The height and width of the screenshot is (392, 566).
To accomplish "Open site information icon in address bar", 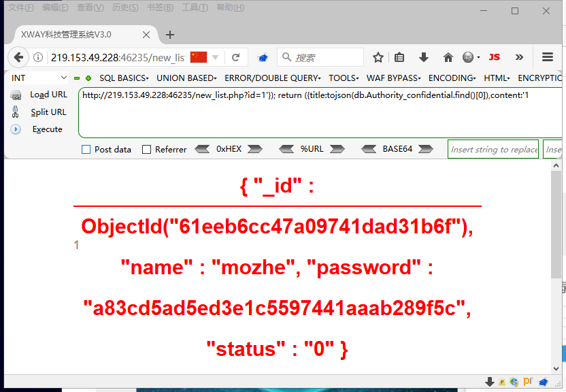I will coord(38,57).
